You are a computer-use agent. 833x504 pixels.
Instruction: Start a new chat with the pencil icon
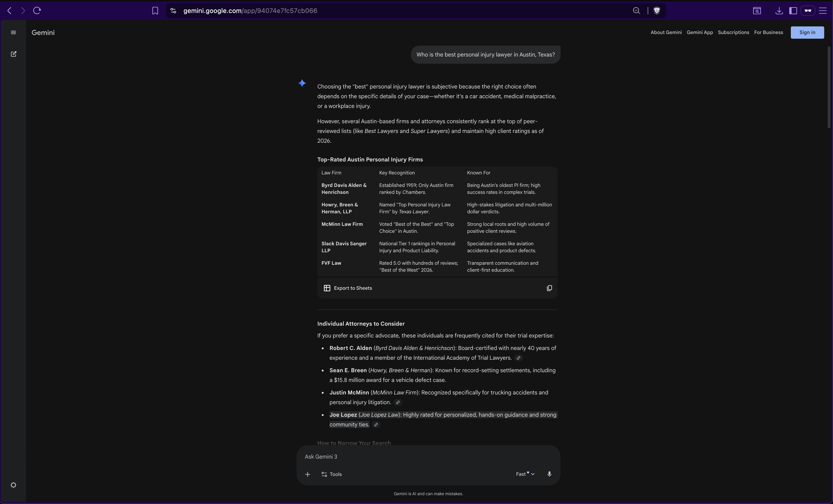point(13,54)
